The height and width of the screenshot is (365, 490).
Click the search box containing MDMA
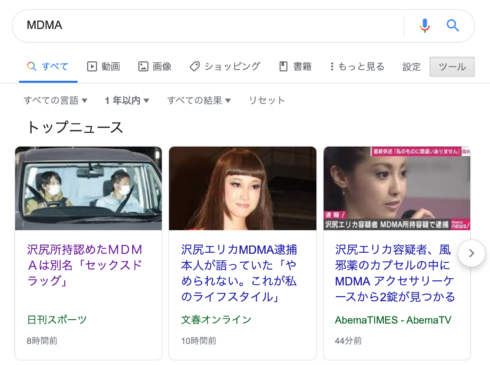243,26
